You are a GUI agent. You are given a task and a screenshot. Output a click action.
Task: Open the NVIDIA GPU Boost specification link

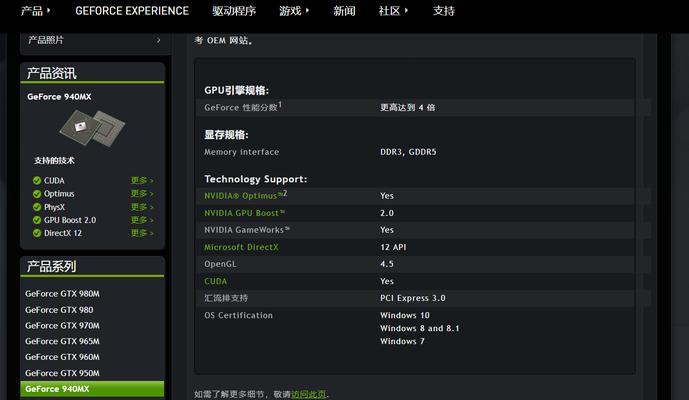pos(244,213)
